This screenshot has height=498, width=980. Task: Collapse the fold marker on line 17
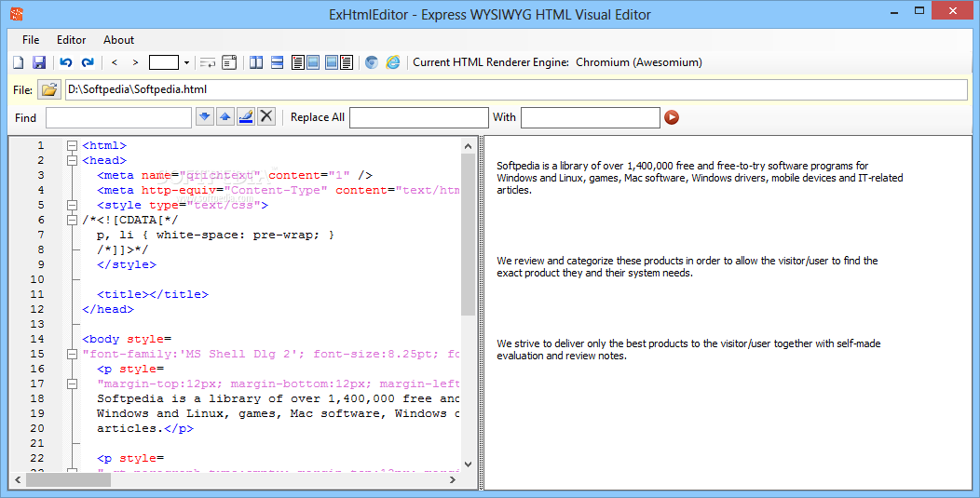pyautogui.click(x=72, y=384)
